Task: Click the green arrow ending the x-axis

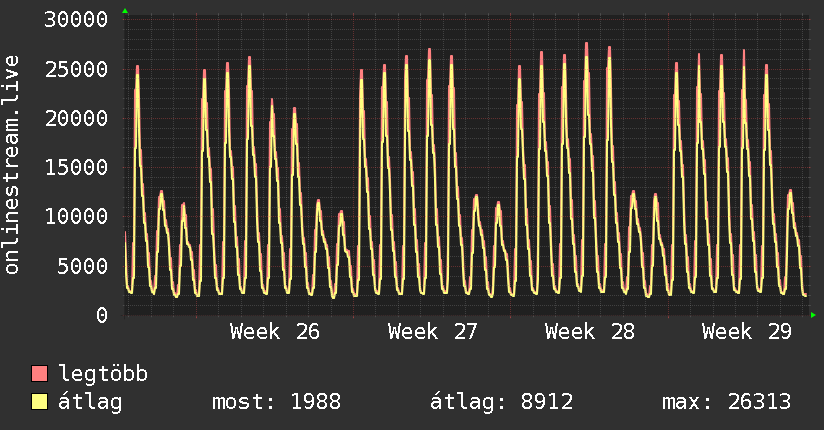Action: 813,315
